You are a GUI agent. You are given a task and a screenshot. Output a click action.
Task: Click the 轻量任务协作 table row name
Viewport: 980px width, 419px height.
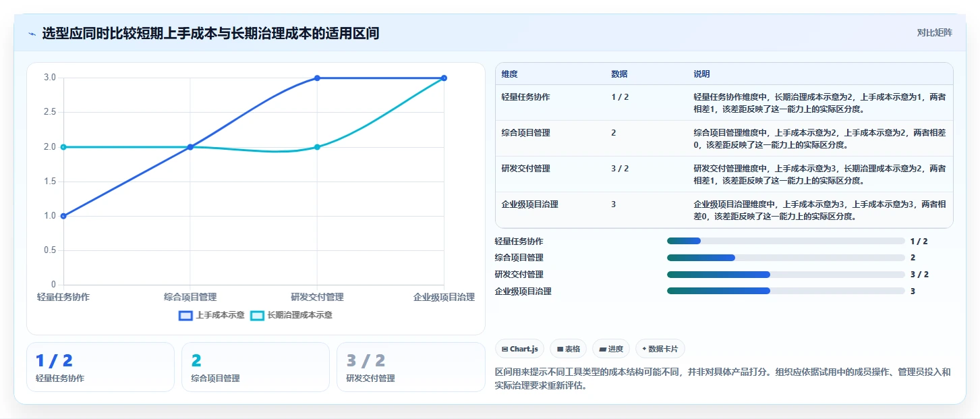(525, 97)
